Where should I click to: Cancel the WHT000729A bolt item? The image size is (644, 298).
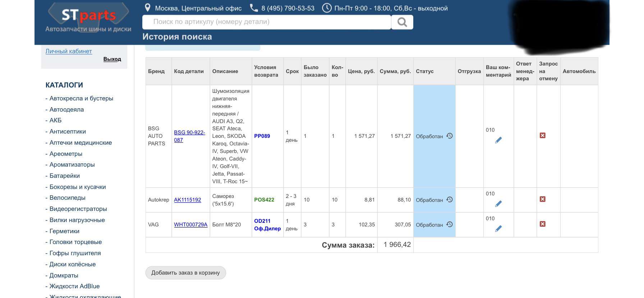pyautogui.click(x=542, y=224)
